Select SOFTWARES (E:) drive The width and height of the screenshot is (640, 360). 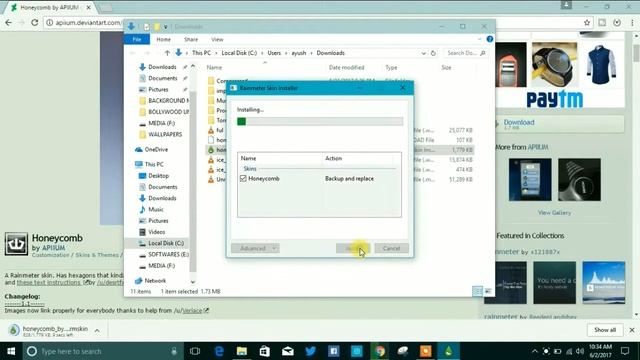[x=168, y=254]
